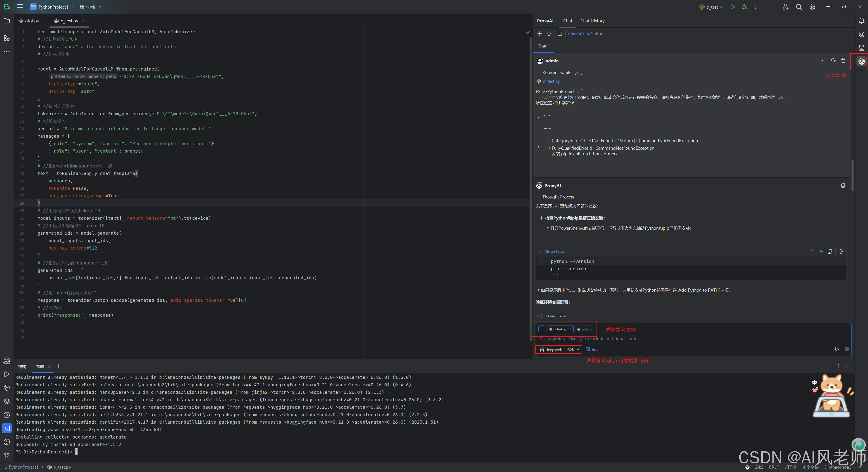Click the stop generation square button

coord(847,349)
